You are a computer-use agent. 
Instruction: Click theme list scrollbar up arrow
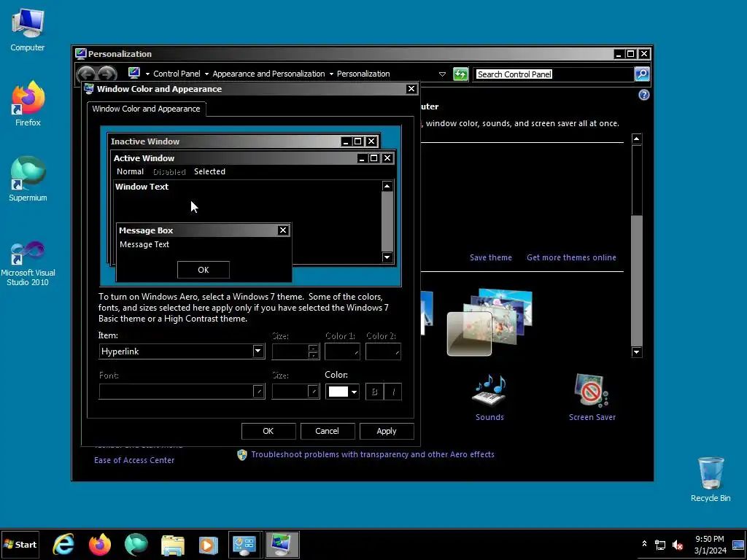(636, 139)
